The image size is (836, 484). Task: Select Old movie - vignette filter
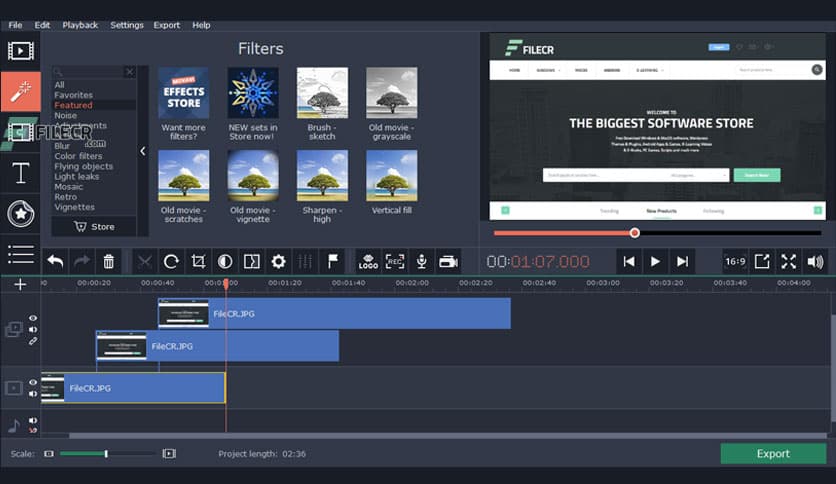point(253,175)
